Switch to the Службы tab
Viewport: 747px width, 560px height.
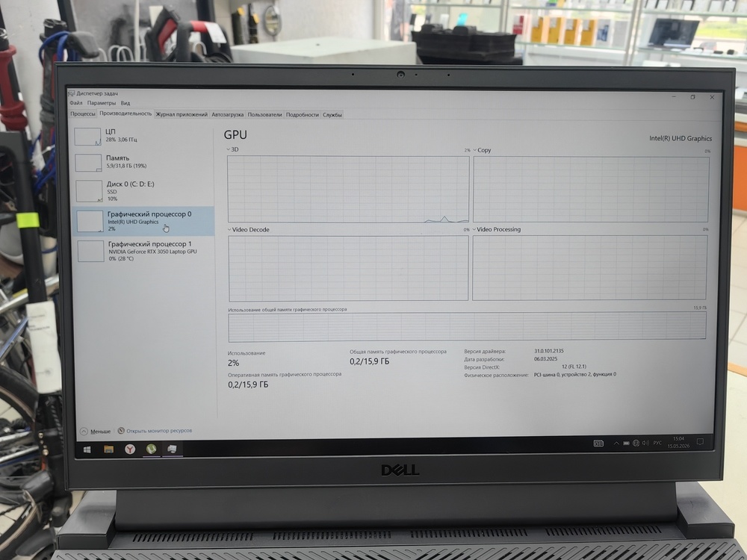[x=332, y=115]
